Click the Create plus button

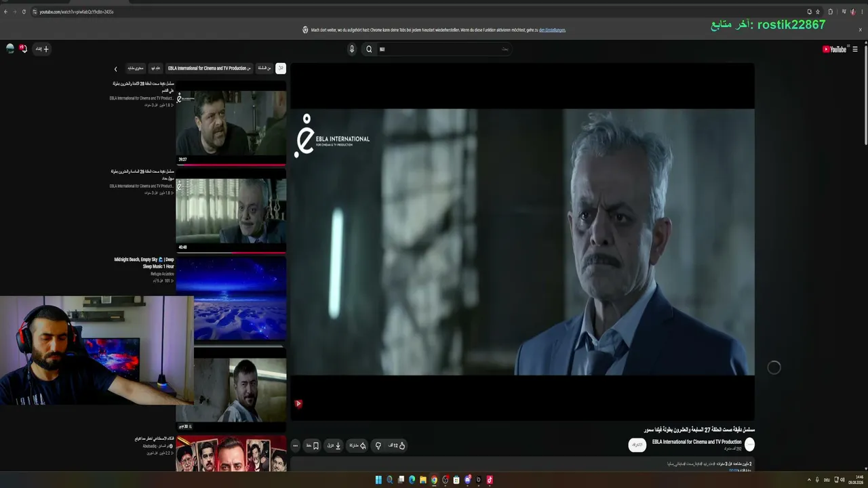42,49
